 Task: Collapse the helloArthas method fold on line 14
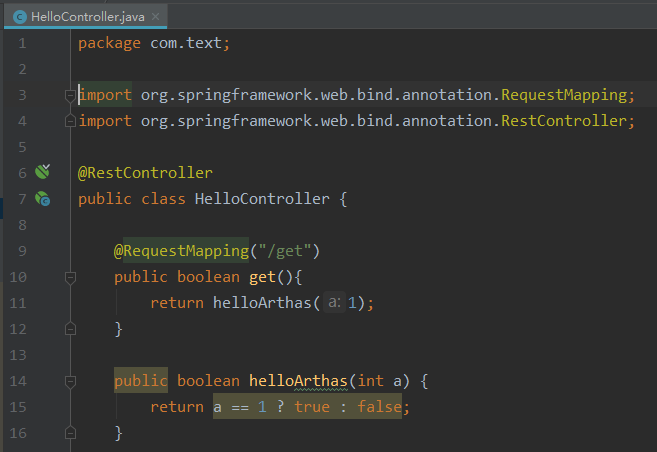(70, 381)
